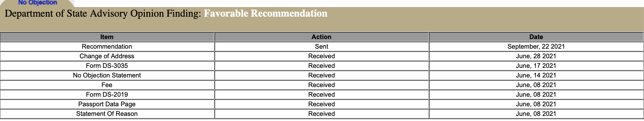Click the September, 22 2021 date

coord(536,46)
